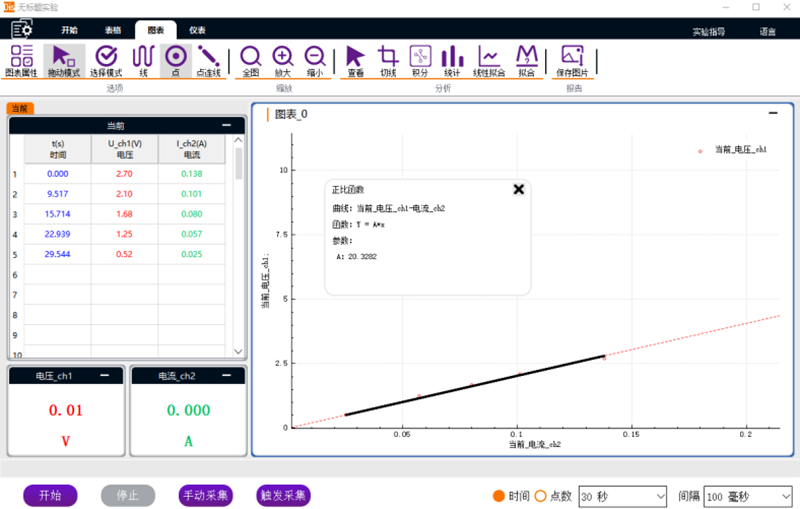Click the 触发采集 trigger capture button
Screen dimensions: 800x509
pyautogui.click(x=283, y=495)
